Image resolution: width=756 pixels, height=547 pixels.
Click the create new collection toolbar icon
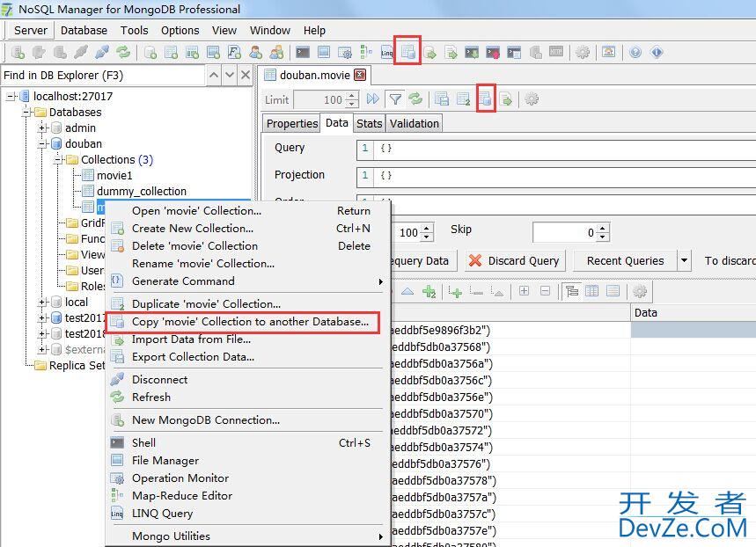pyautogui.click(x=171, y=52)
